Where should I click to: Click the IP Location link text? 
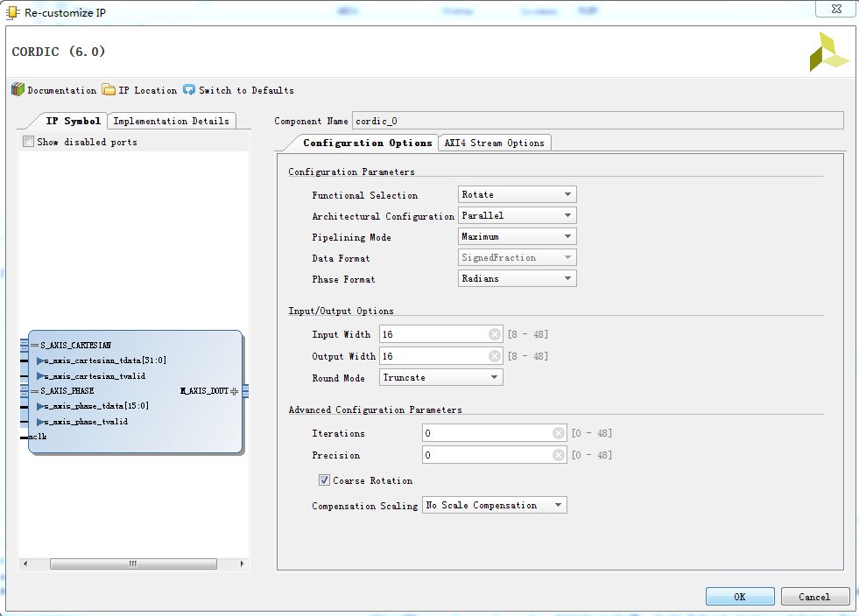click(148, 90)
